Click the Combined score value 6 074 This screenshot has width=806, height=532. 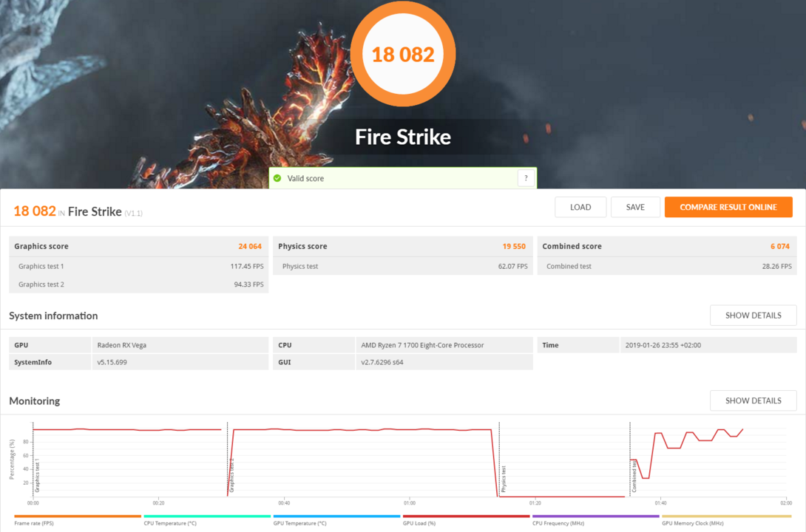click(x=780, y=247)
